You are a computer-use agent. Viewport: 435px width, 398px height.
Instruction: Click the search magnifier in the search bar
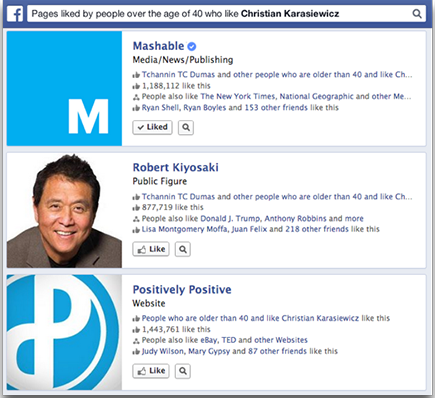point(417,14)
